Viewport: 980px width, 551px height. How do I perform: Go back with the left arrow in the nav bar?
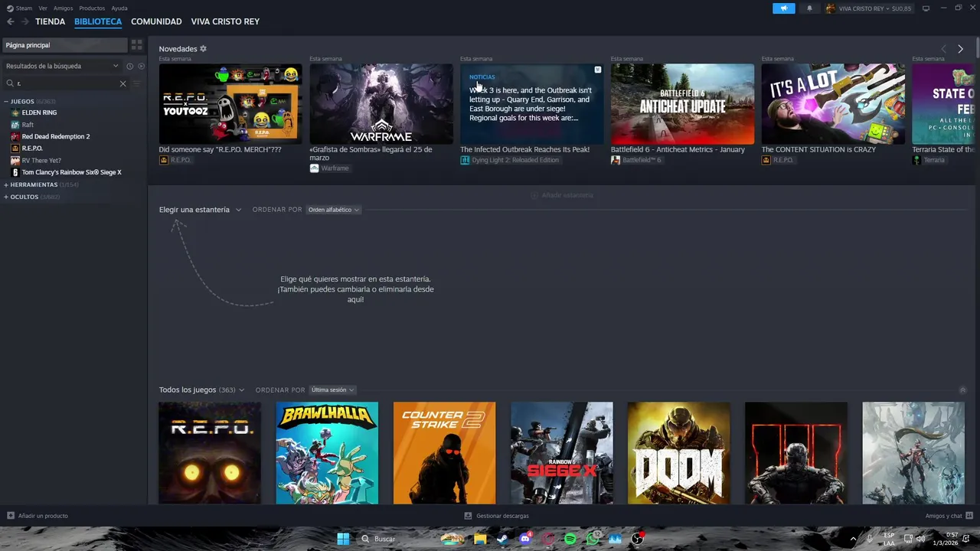coord(11,21)
